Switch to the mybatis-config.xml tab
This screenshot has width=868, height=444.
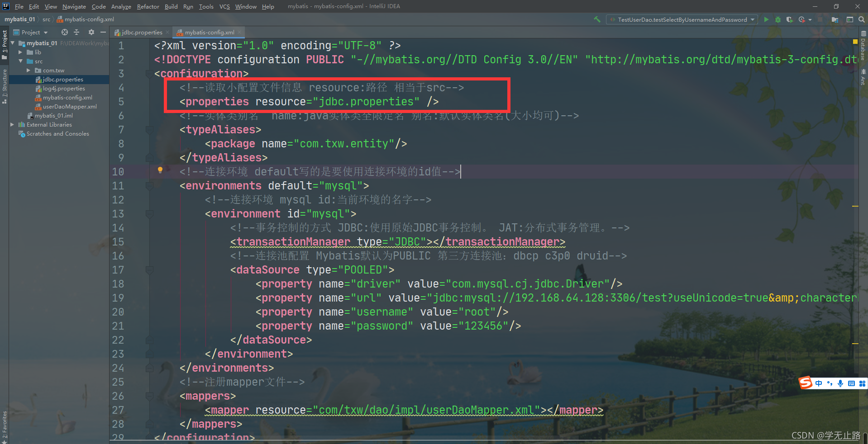pyautogui.click(x=210, y=32)
